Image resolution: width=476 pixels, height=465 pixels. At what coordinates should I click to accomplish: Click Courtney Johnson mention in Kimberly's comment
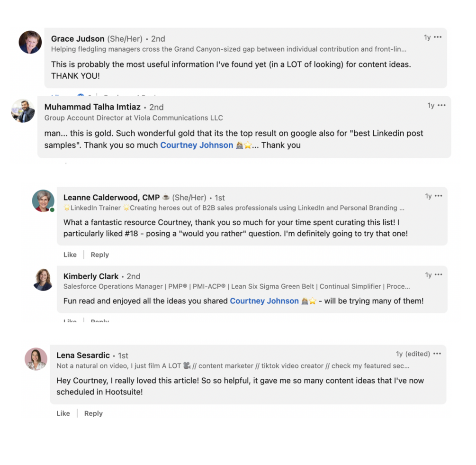[x=264, y=301]
